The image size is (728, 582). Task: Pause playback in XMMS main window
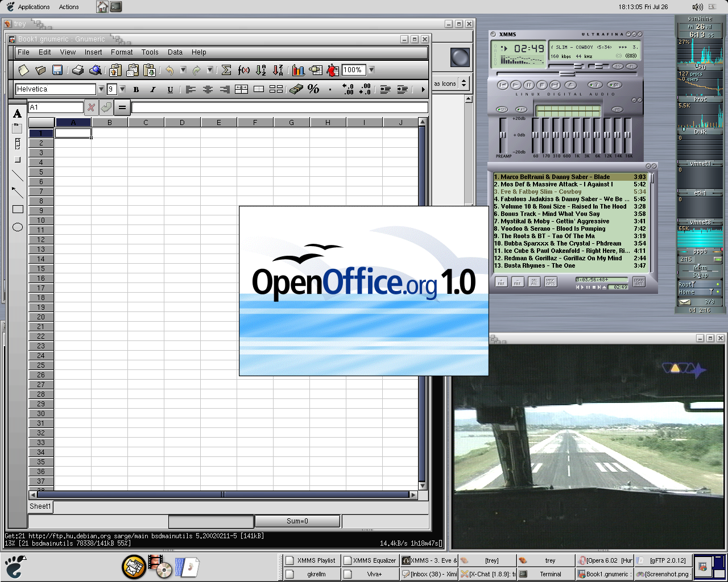(x=528, y=85)
